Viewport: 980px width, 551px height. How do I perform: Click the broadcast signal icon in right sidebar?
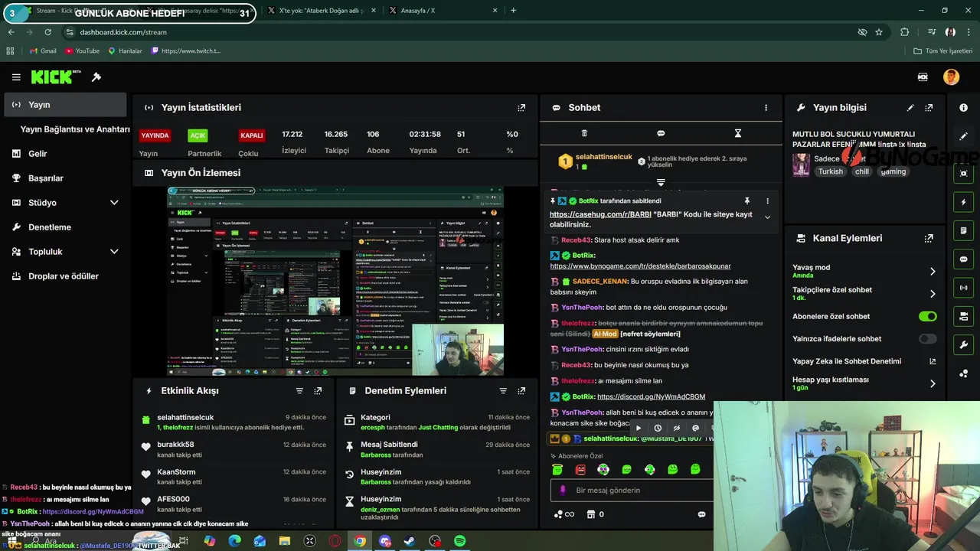[963, 288]
